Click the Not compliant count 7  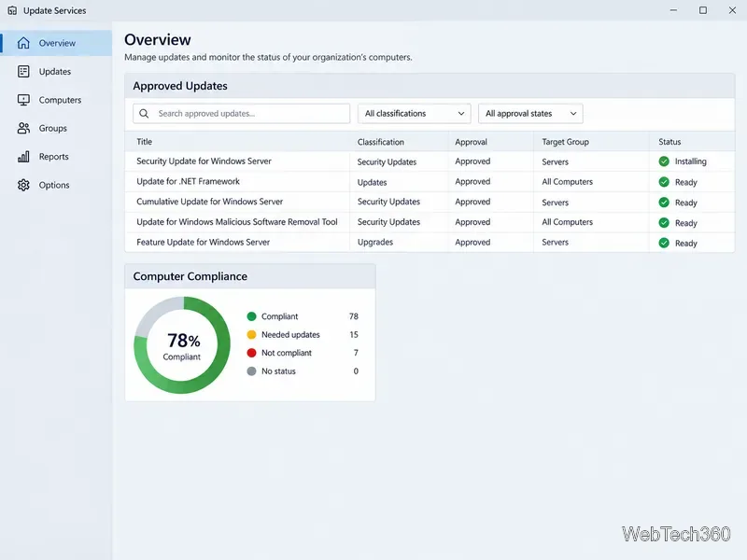pyautogui.click(x=356, y=353)
